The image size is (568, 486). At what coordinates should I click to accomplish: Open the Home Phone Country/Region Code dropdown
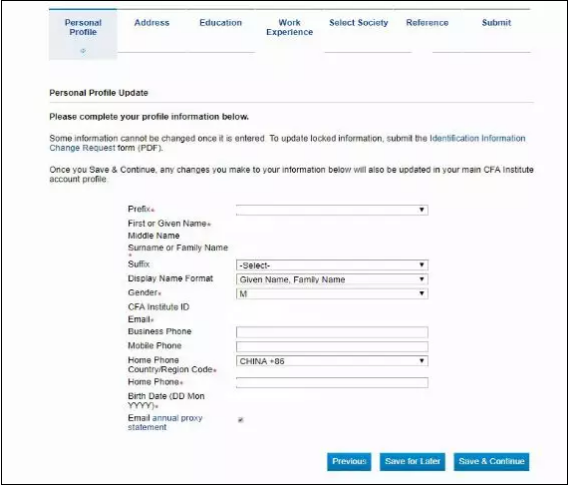click(332, 361)
